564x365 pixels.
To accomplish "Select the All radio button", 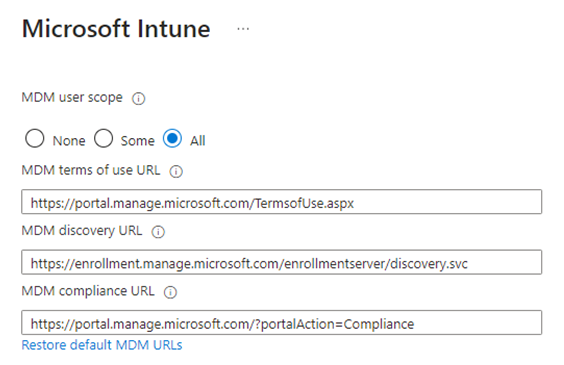I will tap(172, 138).
